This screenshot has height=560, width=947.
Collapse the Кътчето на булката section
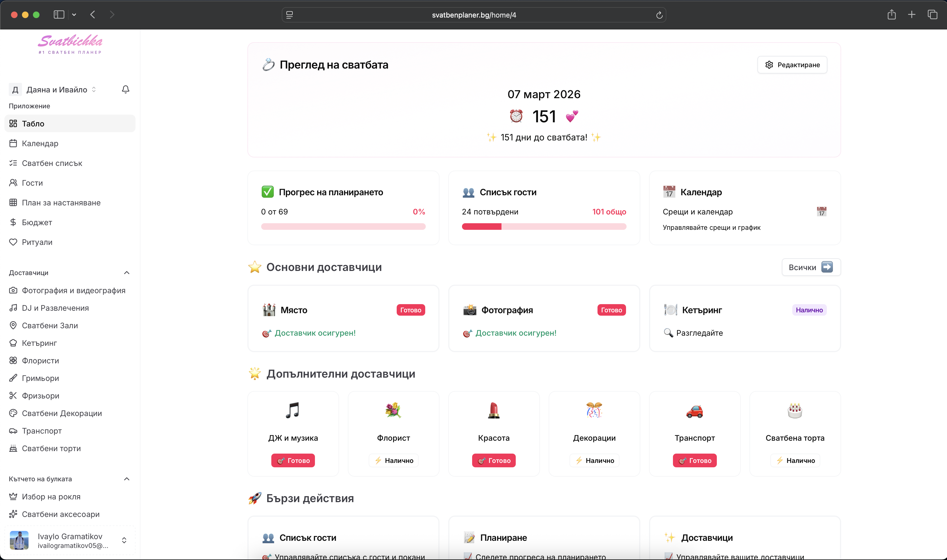tap(126, 479)
